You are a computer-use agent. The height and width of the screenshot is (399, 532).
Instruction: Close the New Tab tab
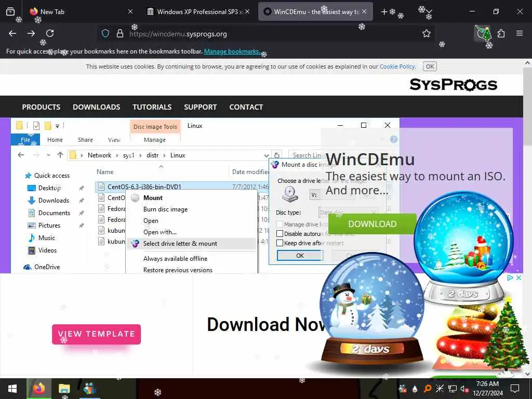click(x=130, y=11)
